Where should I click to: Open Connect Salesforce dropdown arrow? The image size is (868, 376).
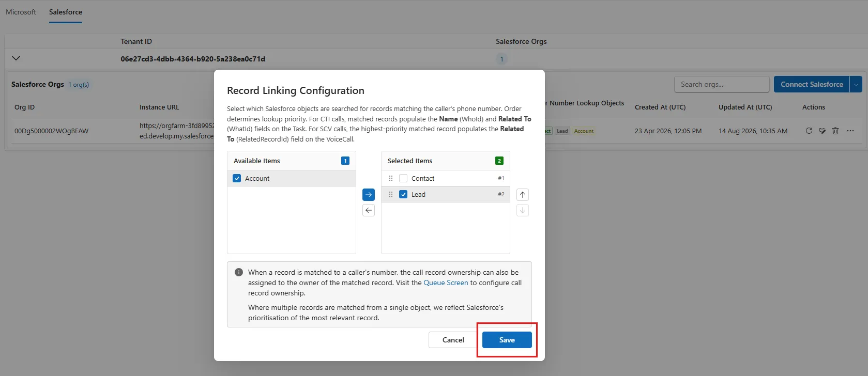click(x=856, y=84)
